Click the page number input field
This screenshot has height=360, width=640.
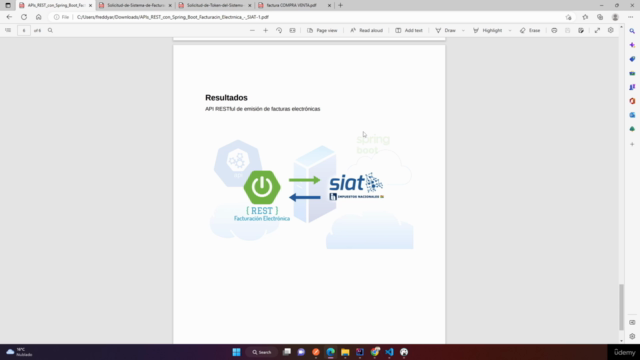[24, 30]
